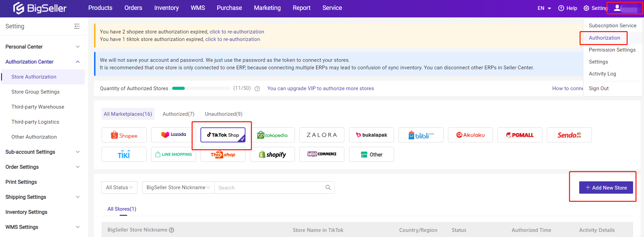
Task: Open the Products menu
Action: (x=100, y=8)
